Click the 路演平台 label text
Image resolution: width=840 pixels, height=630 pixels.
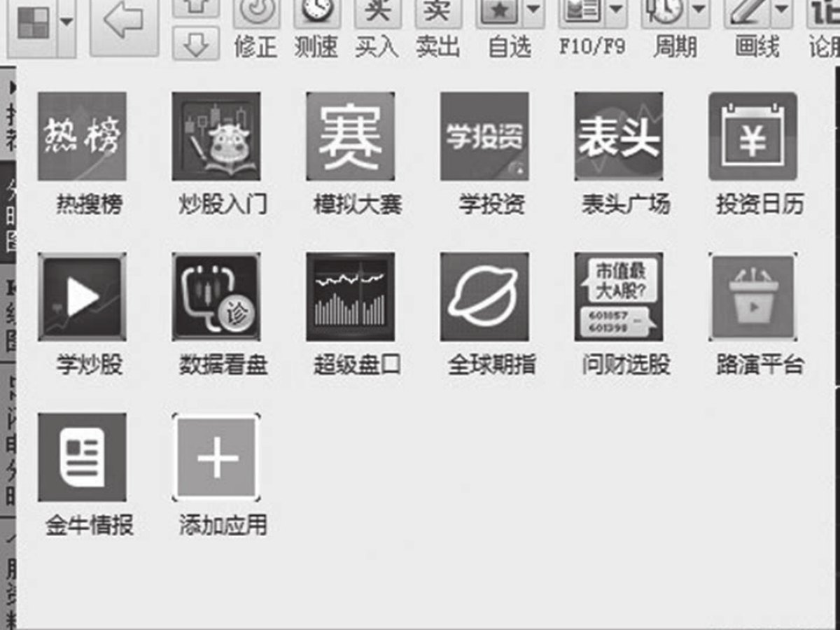point(759,365)
